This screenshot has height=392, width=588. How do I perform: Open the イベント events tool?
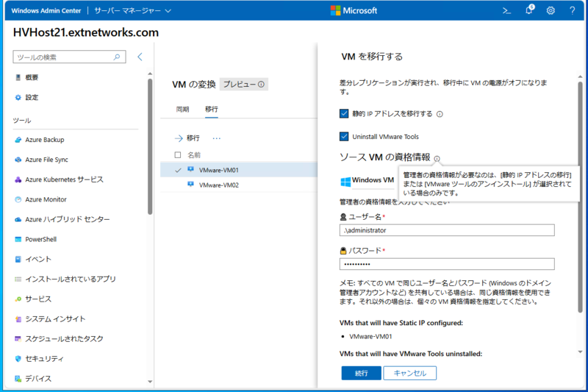click(38, 259)
